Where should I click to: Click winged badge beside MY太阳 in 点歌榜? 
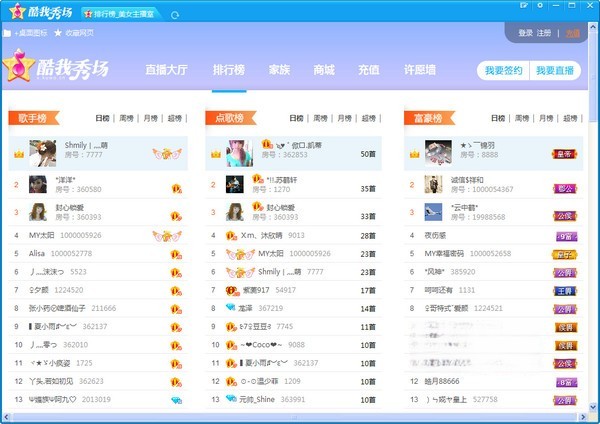240,254
